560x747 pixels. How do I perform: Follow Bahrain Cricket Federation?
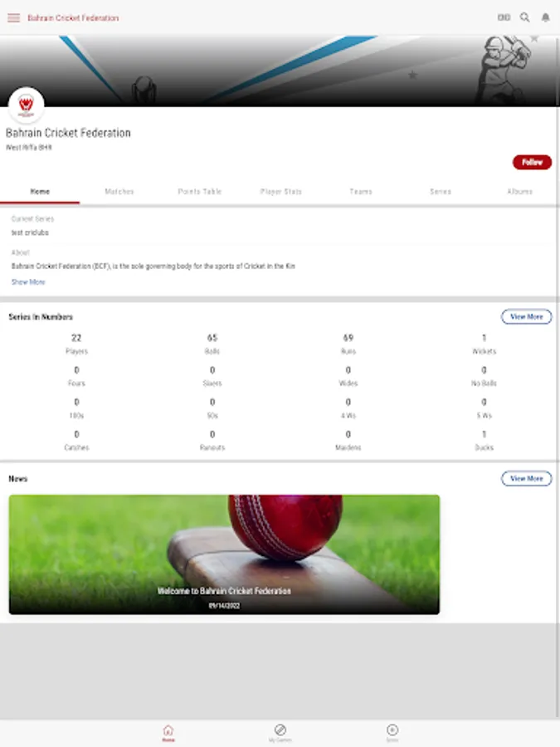(x=532, y=162)
